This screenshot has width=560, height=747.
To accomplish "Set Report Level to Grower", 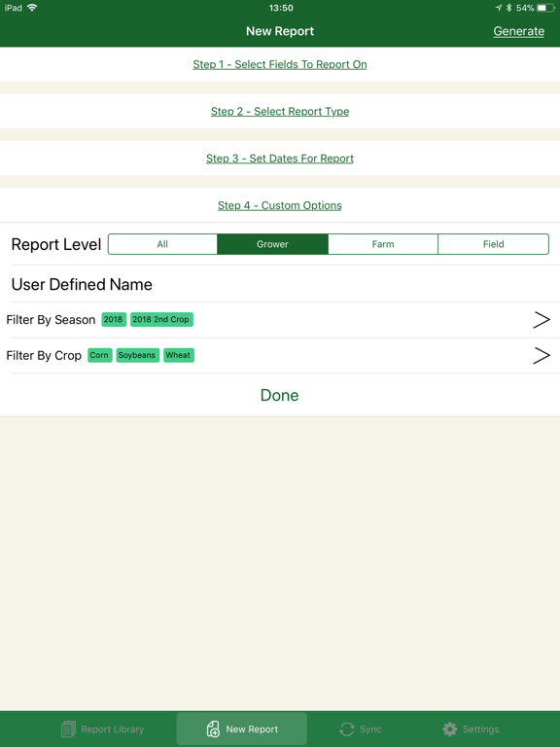I will click(272, 244).
